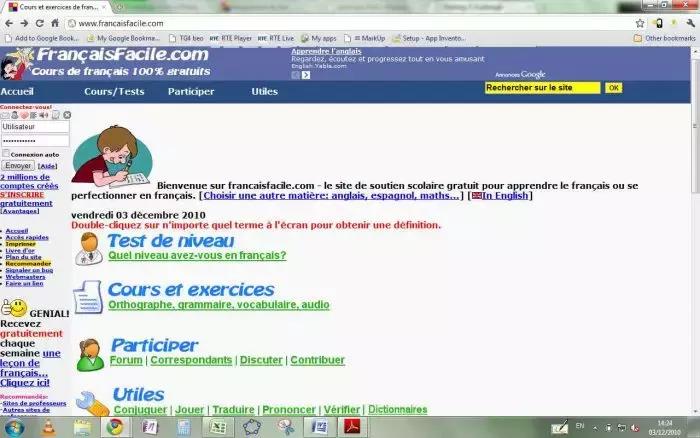
Task: Open the Snipping Tool from the taskbar
Action: 285,427
